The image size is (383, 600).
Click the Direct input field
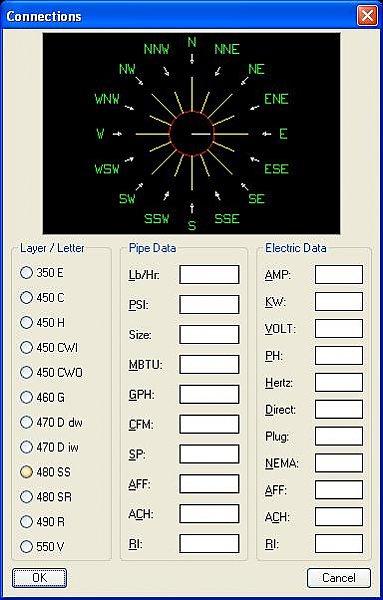339,409
